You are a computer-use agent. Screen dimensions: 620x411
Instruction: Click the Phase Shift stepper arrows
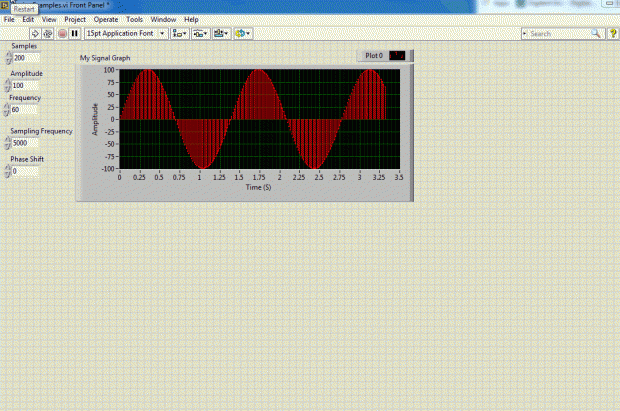point(8,171)
